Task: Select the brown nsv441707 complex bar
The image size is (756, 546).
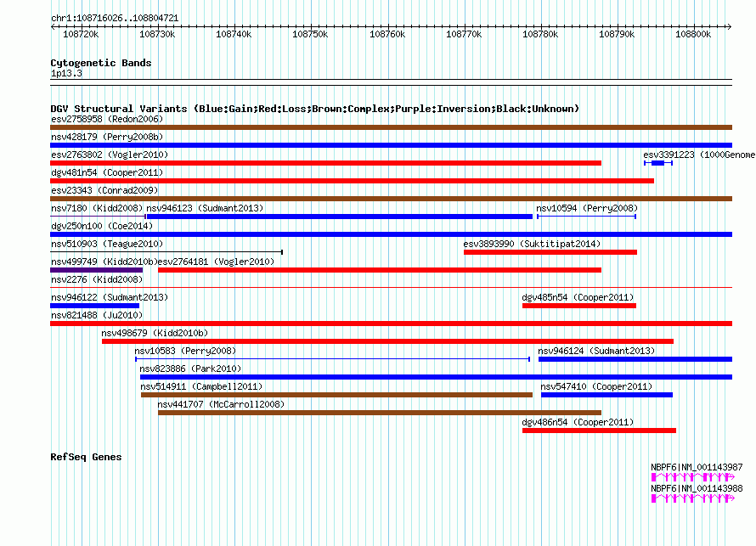Action: click(380, 413)
